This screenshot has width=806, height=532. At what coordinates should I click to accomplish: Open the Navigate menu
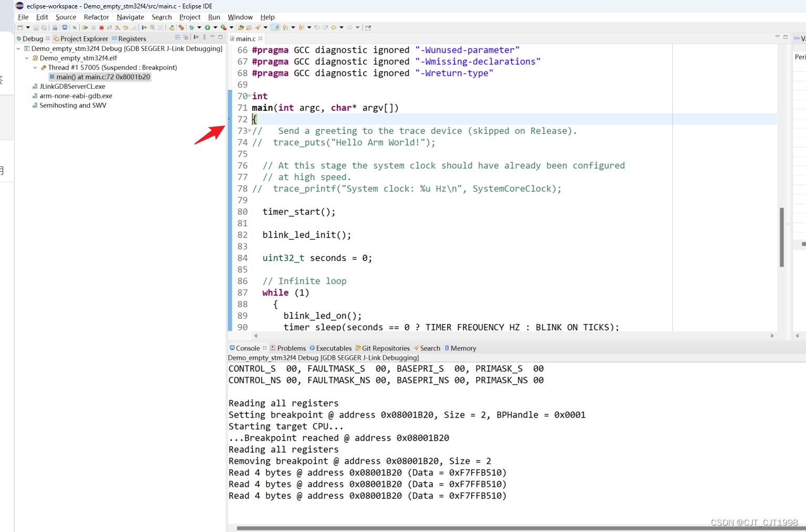click(x=130, y=17)
